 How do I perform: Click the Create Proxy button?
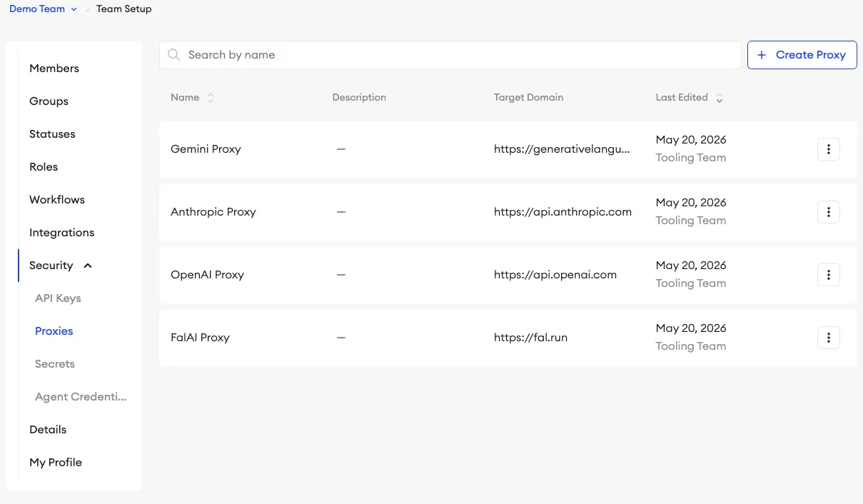coord(802,55)
